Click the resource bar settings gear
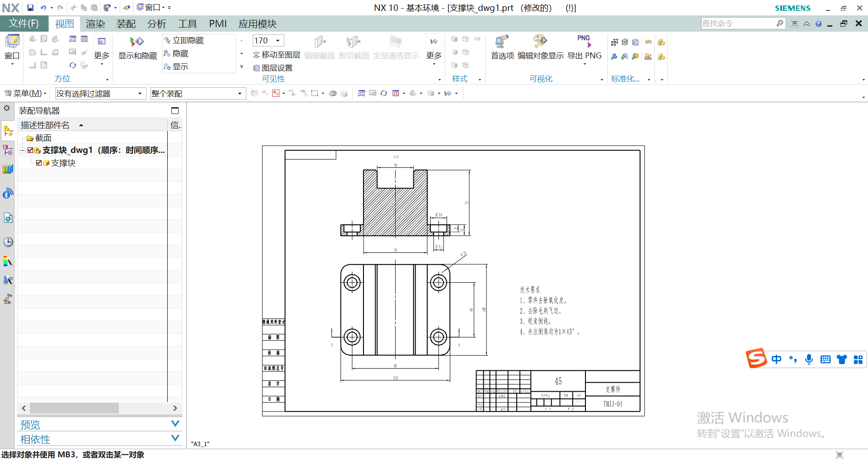This screenshot has height=460, width=868. click(7, 109)
